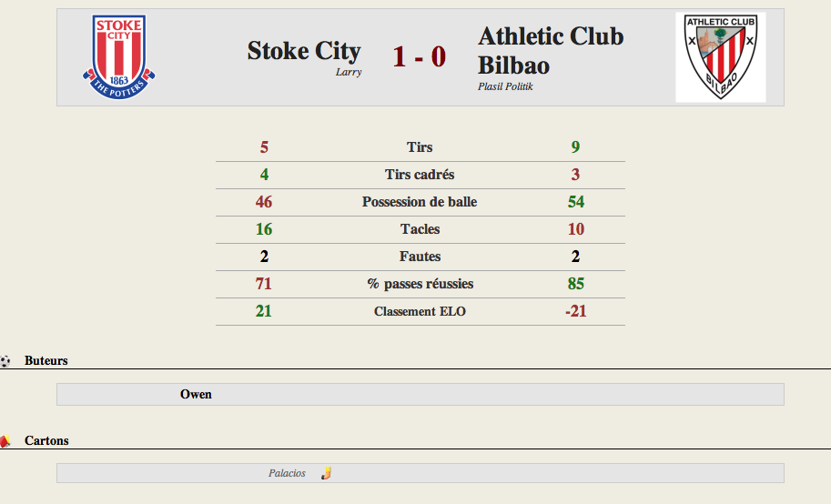The width and height of the screenshot is (831, 504).
Task: Click the Tacles statistic label
Action: tap(420, 229)
